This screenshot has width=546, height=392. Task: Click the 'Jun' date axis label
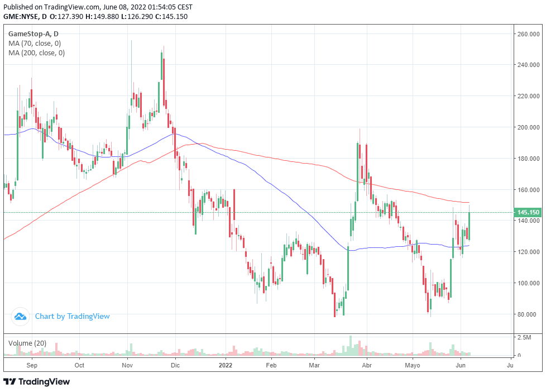click(461, 365)
